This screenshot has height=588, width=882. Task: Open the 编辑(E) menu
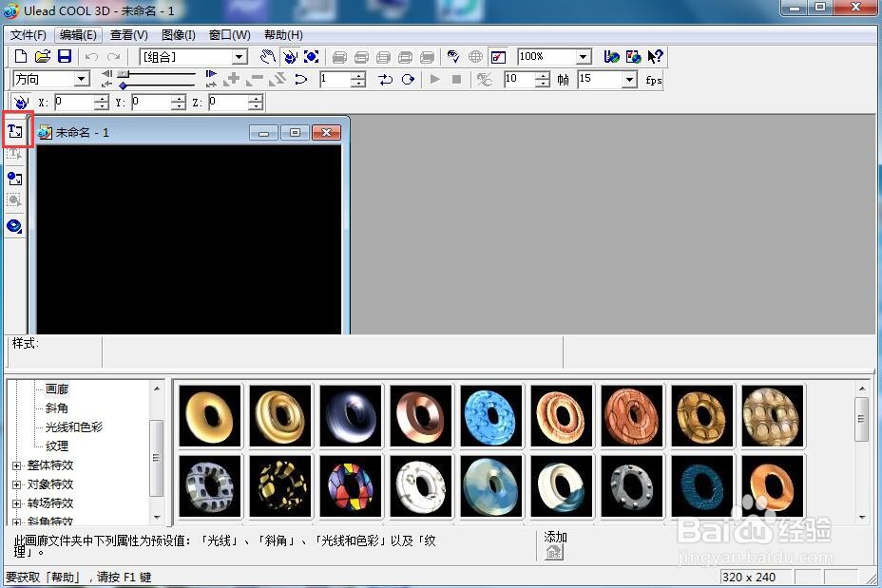tap(78, 35)
